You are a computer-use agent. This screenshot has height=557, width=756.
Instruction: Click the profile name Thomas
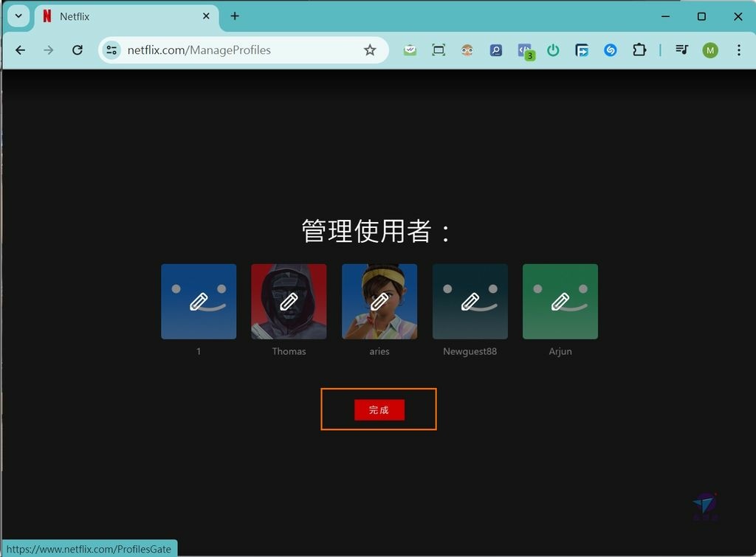pos(289,351)
